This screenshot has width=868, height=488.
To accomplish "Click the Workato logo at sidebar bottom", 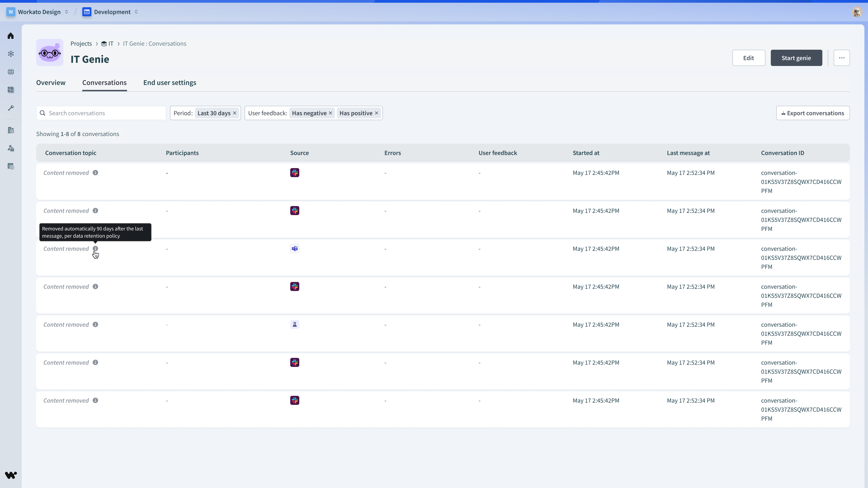I will pyautogui.click(x=11, y=475).
